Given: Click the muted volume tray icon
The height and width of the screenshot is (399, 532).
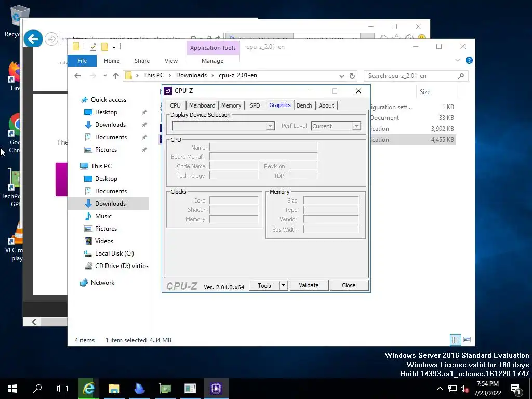Looking at the screenshot, I should tap(465, 389).
